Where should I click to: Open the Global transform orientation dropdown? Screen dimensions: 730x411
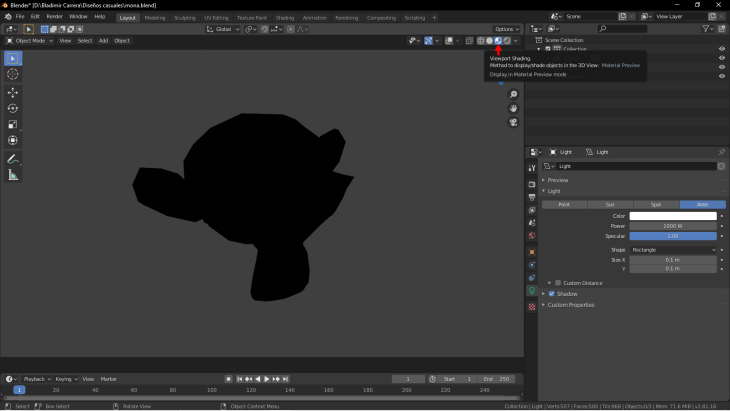(x=223, y=29)
